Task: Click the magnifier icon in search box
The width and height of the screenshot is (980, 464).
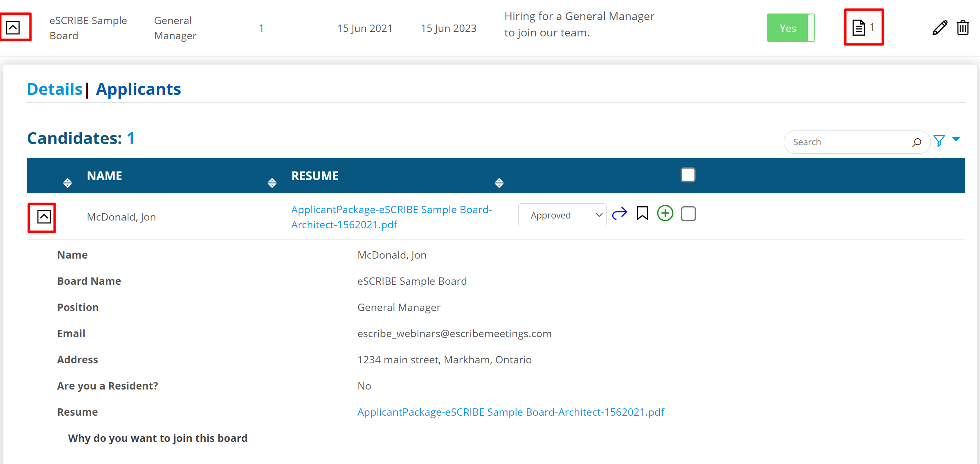Action: click(917, 142)
